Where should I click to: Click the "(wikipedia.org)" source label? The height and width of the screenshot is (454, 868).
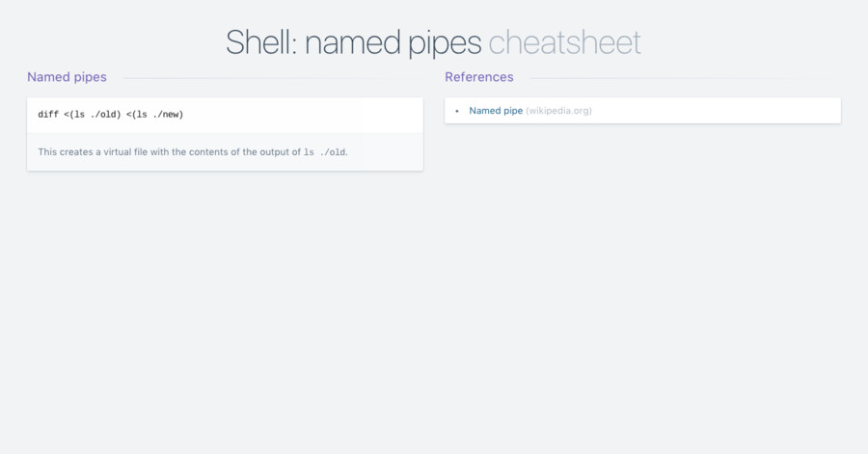click(x=558, y=111)
